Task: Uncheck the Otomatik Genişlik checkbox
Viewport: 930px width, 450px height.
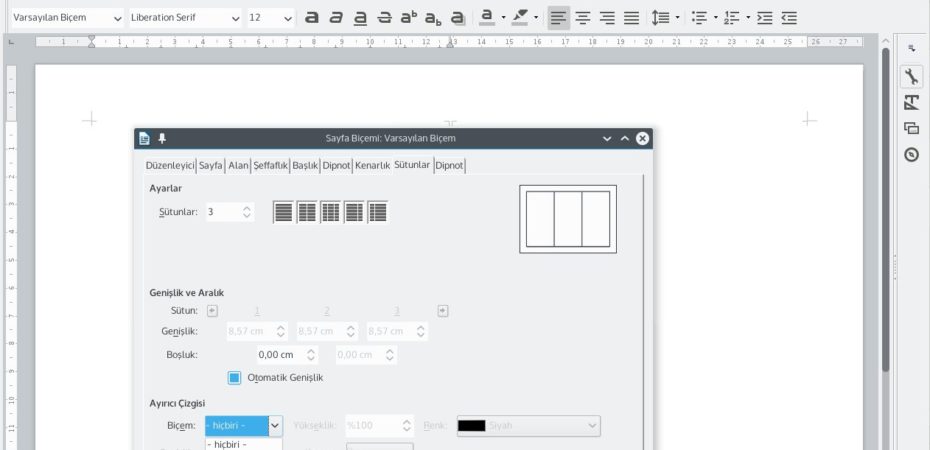Action: coord(235,377)
